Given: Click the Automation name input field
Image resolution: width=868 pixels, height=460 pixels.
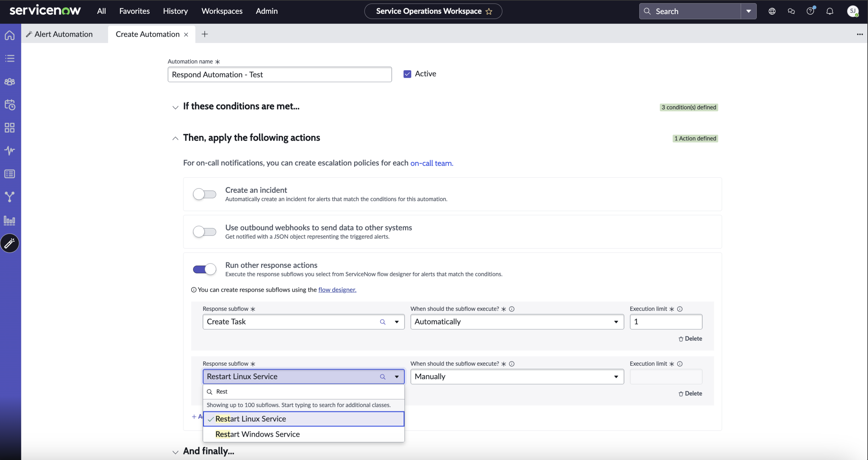Looking at the screenshot, I should 280,75.
